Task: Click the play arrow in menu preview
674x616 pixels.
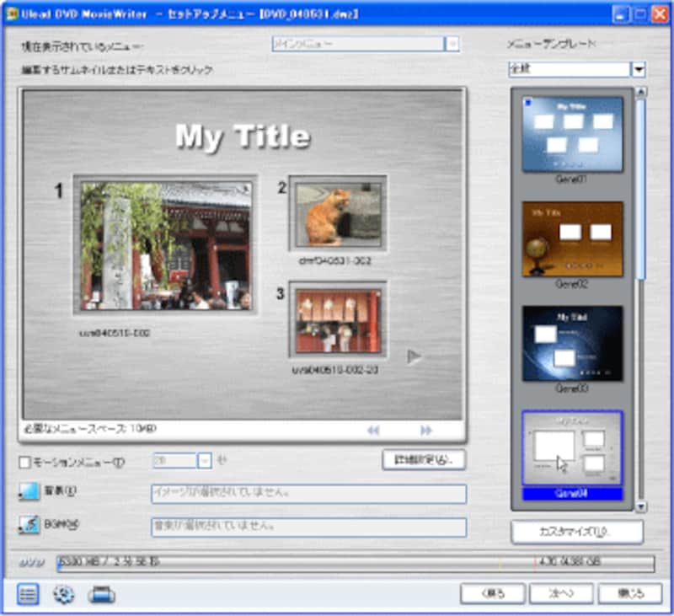Action: coord(414,356)
